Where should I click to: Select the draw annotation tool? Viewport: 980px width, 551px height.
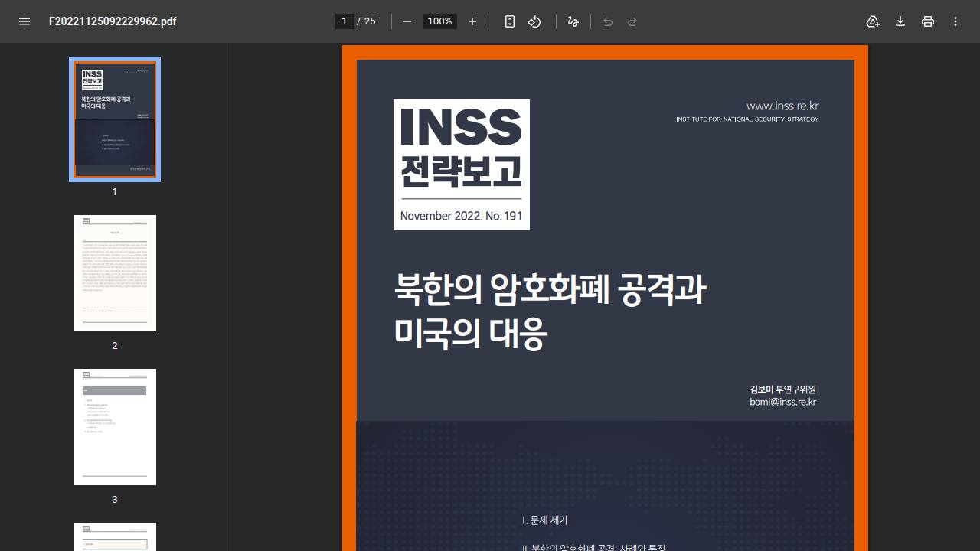[573, 21]
